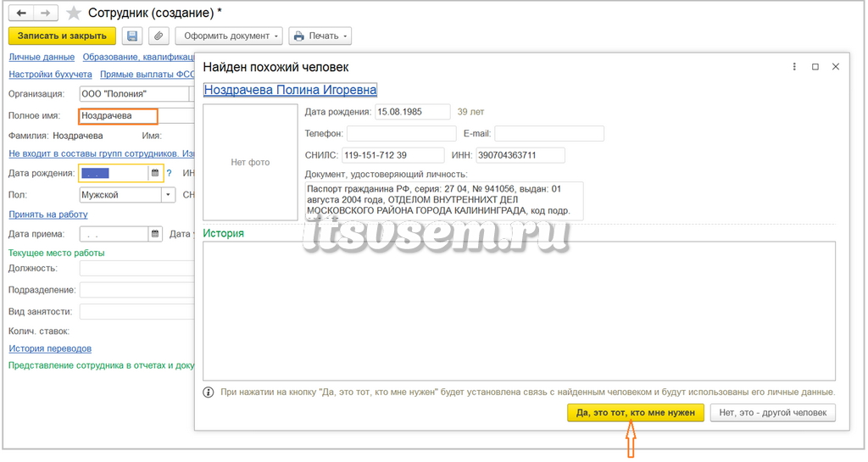This screenshot has width=868, height=462.
Task: Open Образование, квалификация link
Action: coord(138,57)
